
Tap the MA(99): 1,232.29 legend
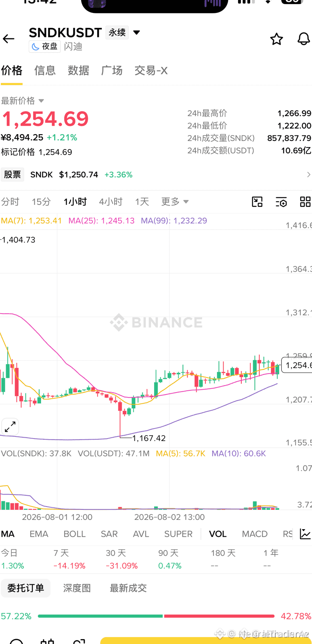click(174, 220)
